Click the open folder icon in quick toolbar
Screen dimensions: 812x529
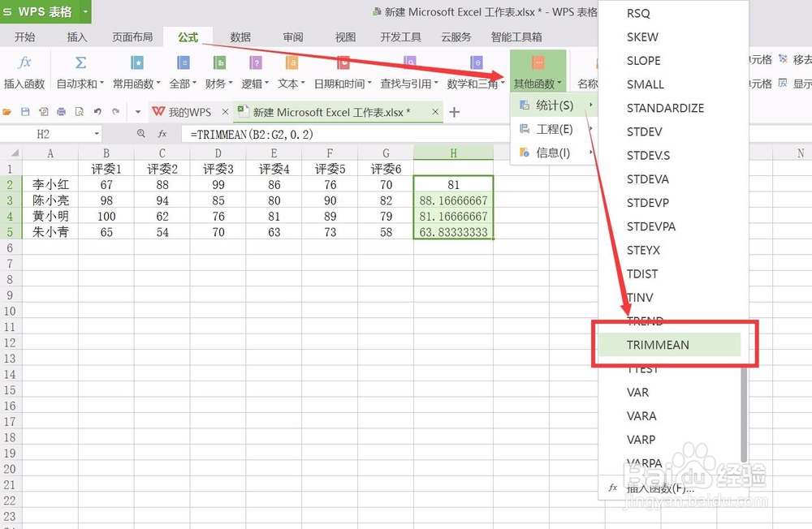(x=7, y=112)
